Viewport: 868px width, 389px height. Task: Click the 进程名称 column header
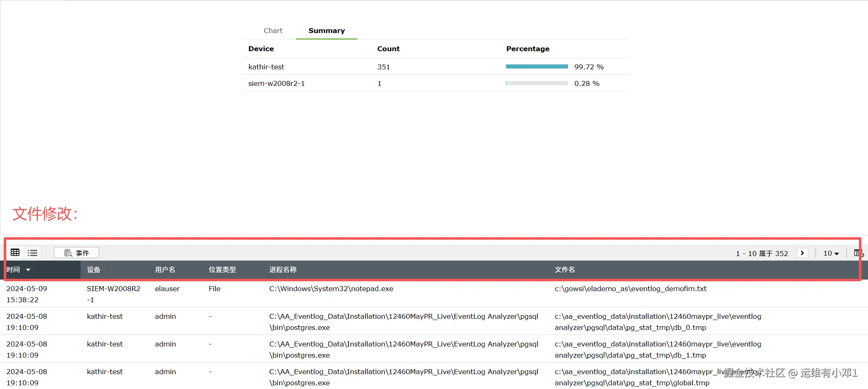(283, 270)
